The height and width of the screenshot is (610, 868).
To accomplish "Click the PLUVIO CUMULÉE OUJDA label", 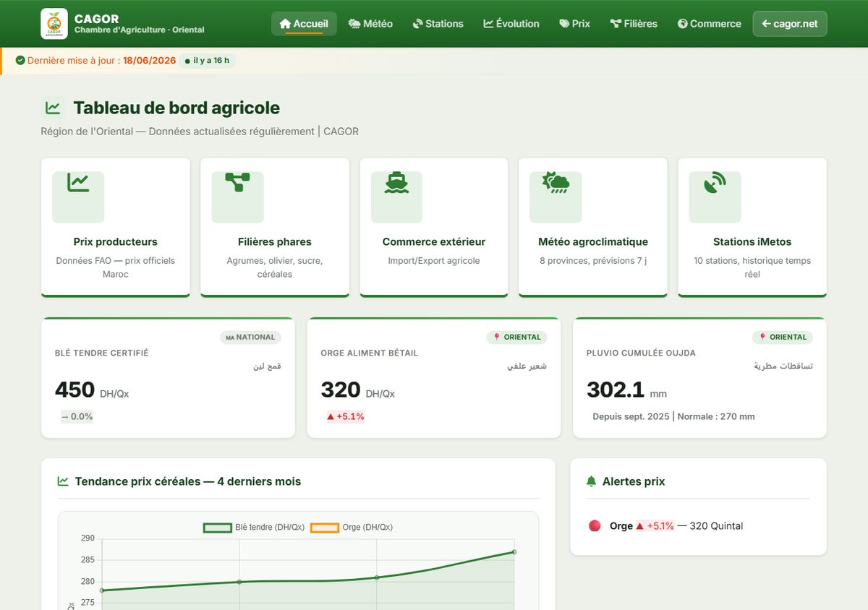I will [x=641, y=353].
